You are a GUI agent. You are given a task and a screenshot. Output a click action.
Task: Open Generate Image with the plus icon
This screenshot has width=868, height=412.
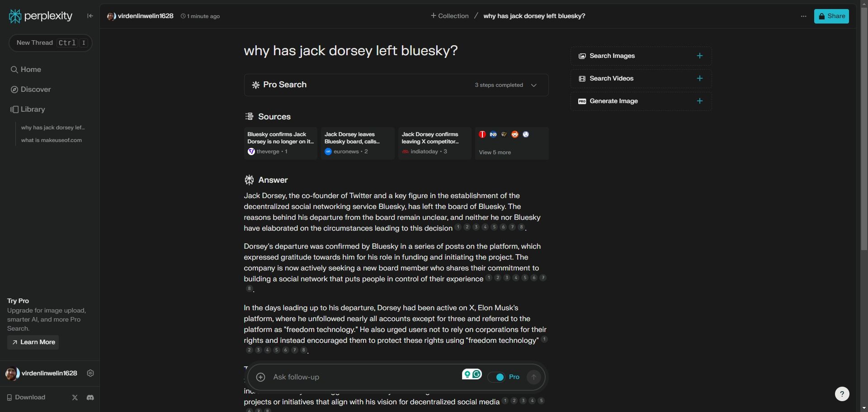(x=699, y=101)
